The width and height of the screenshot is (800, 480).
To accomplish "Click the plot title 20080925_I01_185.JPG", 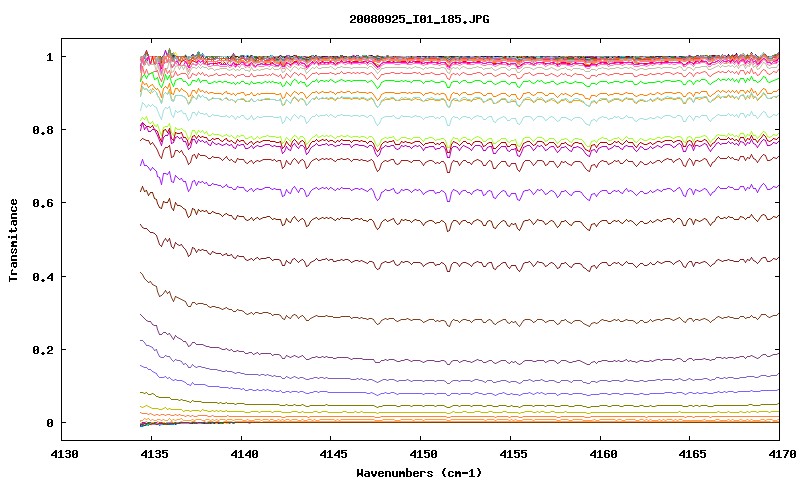I will 419,19.
